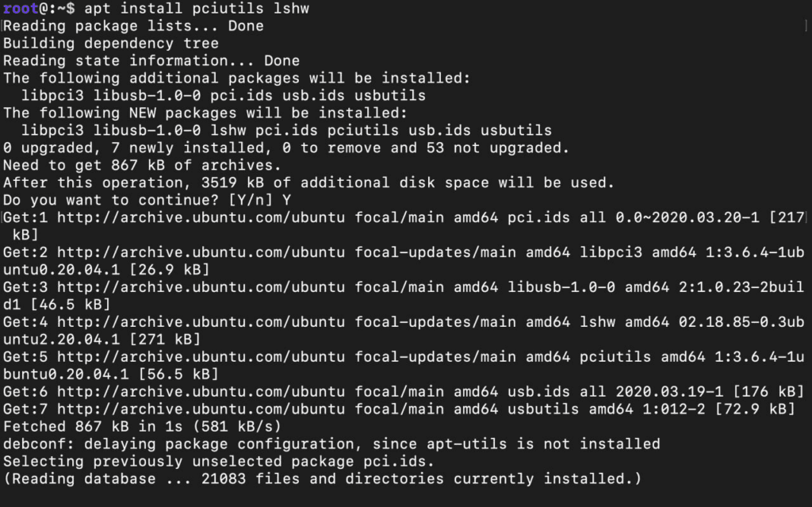
Task: Click the Get:1 archive.ubuntu.com URL
Action: 201,217
